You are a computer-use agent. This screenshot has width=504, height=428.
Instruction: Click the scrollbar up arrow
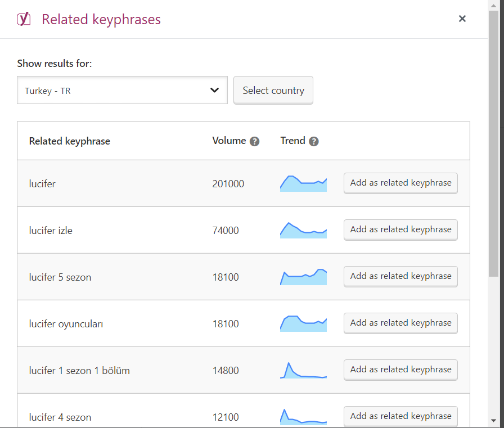click(x=493, y=5)
